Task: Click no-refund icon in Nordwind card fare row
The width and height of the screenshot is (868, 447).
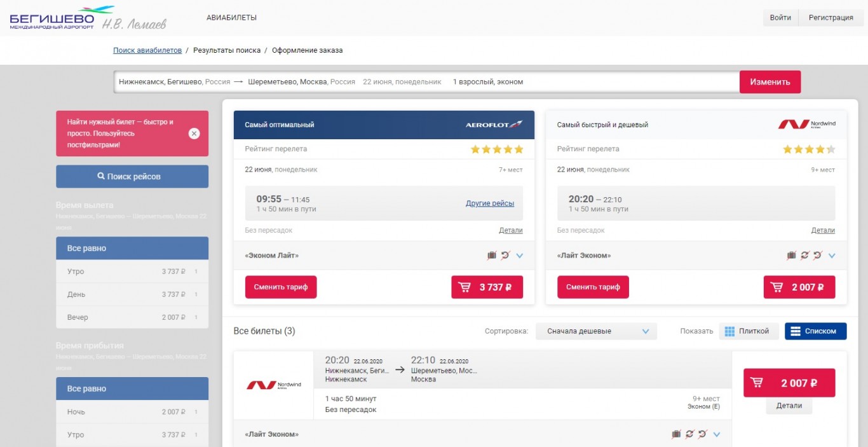Action: 818,256
